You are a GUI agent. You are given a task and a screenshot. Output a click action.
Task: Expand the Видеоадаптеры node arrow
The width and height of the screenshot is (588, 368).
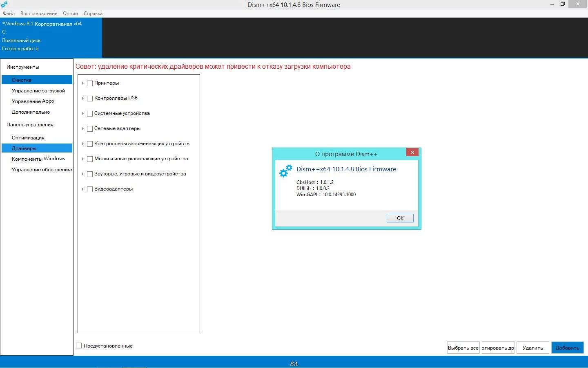[82, 189]
